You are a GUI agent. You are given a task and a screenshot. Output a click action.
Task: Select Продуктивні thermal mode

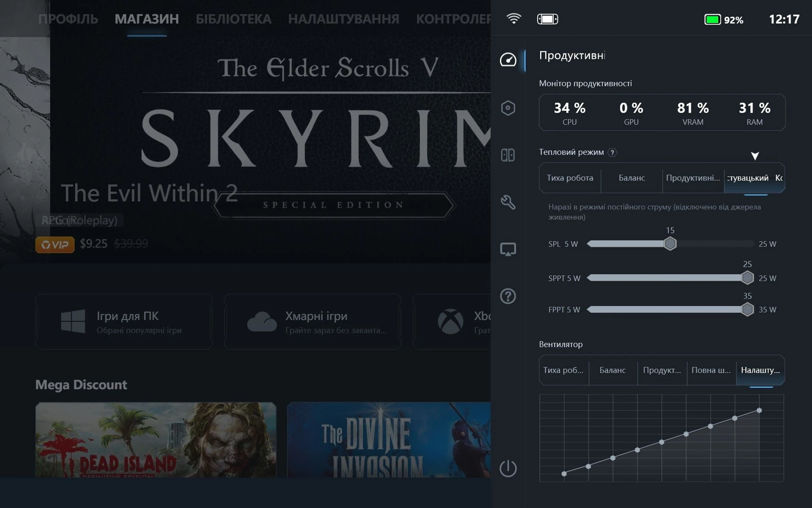tap(693, 178)
